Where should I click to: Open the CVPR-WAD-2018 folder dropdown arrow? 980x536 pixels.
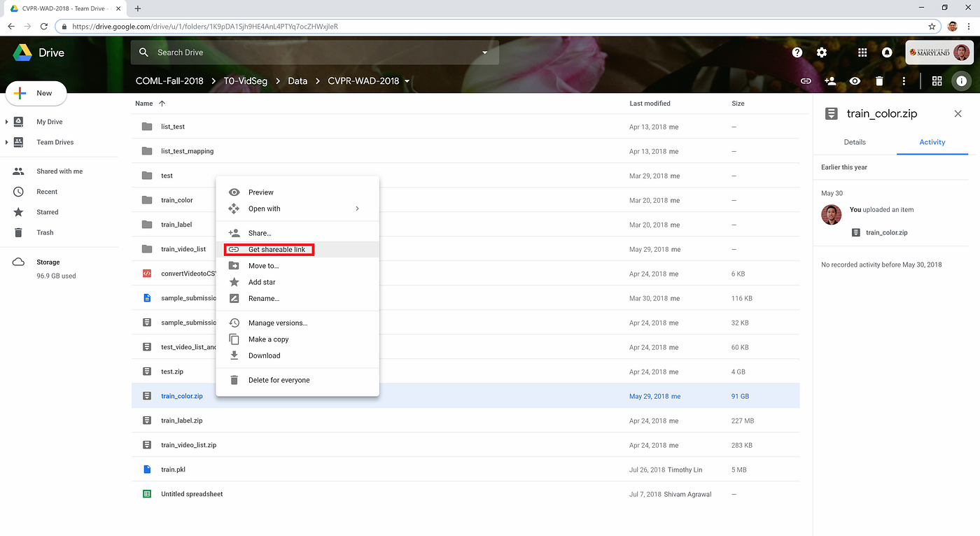pos(408,80)
